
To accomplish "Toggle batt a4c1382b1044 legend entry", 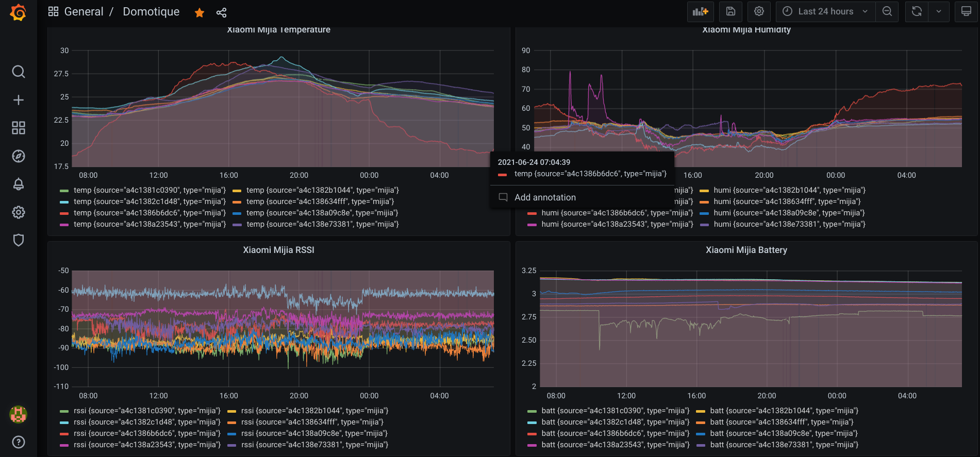I will (785, 411).
